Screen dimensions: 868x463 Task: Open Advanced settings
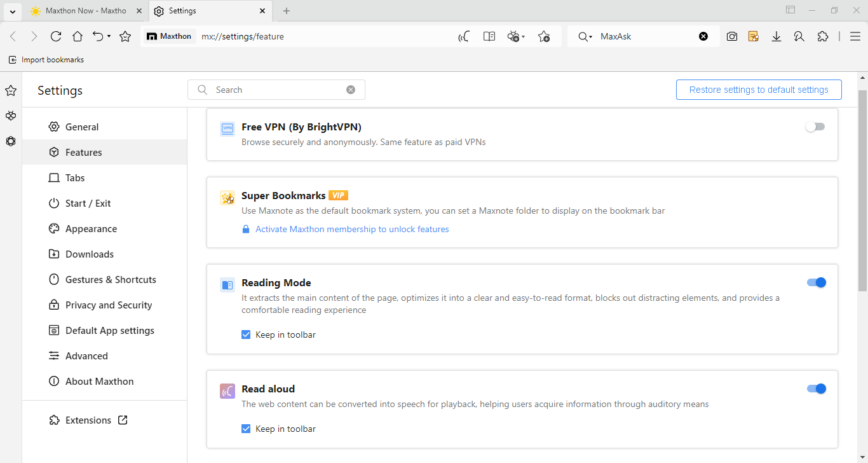[x=105, y=356]
